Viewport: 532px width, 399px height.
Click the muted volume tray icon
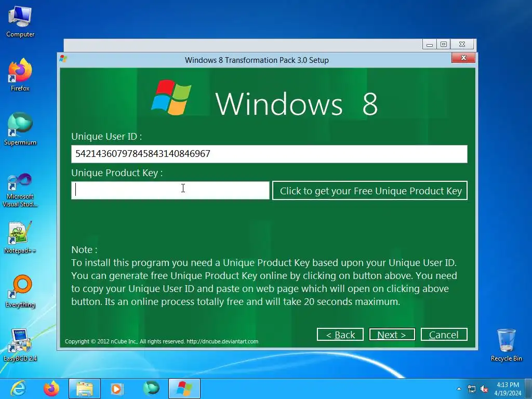[484, 389]
